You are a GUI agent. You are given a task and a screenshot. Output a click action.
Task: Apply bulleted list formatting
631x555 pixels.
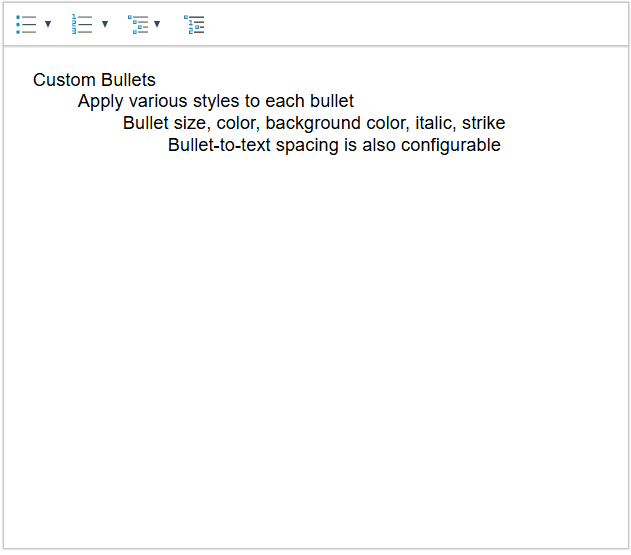(x=26, y=25)
